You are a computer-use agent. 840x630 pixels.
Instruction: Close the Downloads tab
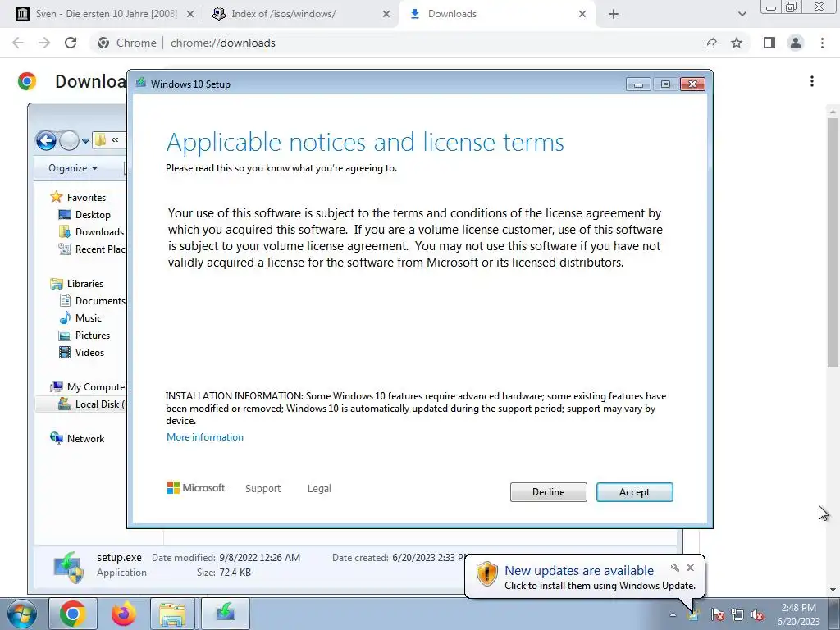tap(582, 15)
